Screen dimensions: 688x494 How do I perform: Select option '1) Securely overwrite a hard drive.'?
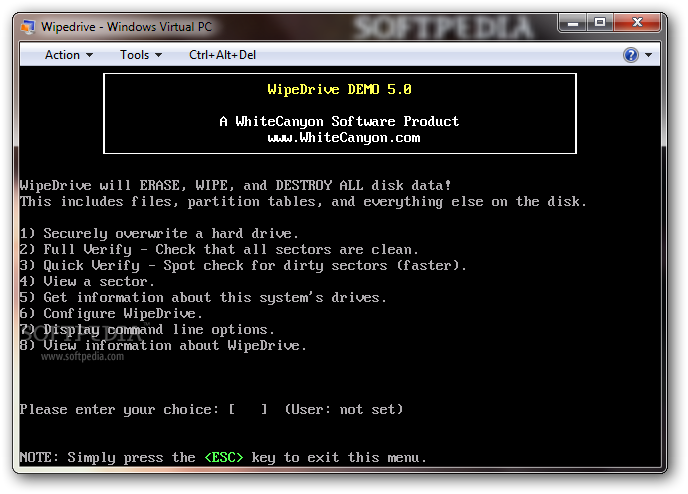(159, 233)
